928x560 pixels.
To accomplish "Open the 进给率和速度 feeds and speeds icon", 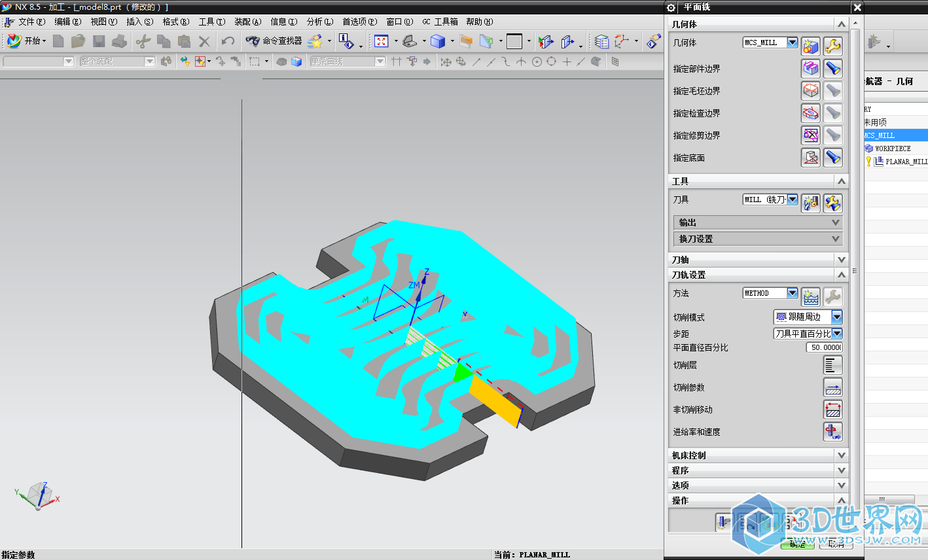I will 832,432.
